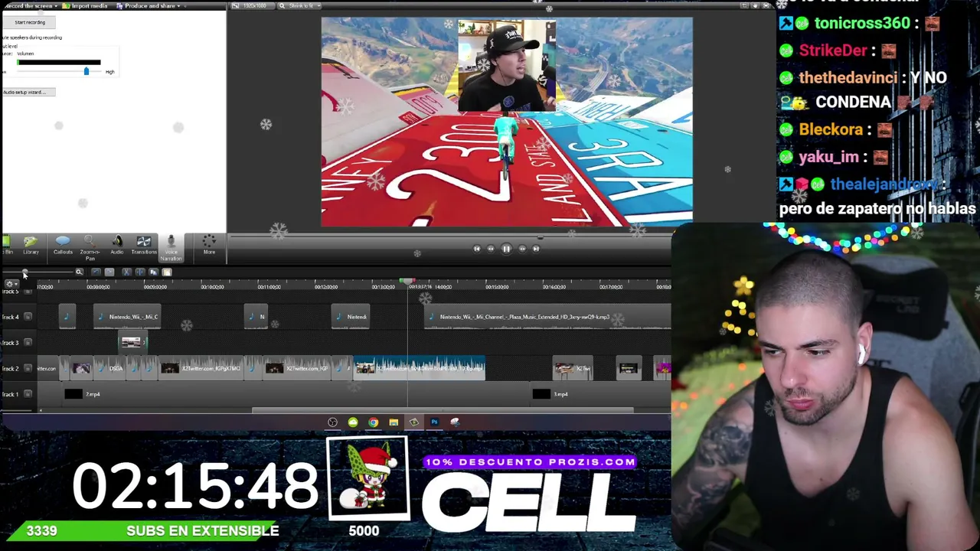Toggle the lock on Track 2
This screenshot has width=980, height=551.
coord(28,369)
